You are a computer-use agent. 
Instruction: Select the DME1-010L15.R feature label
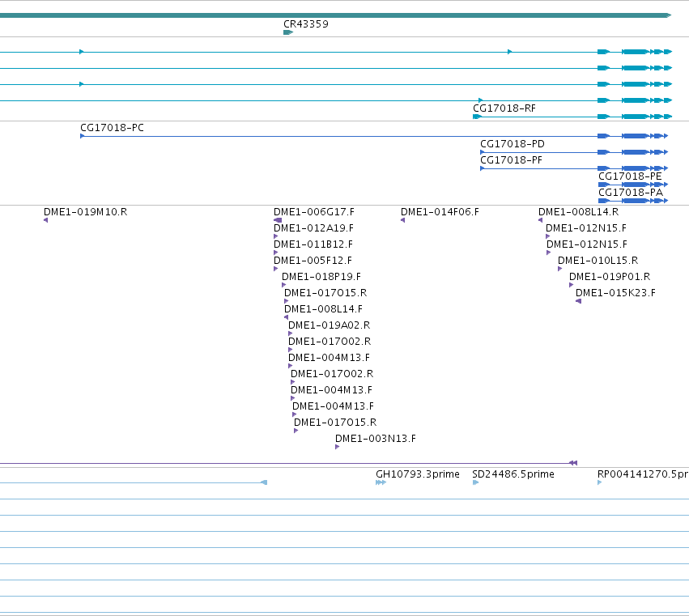tap(598, 261)
